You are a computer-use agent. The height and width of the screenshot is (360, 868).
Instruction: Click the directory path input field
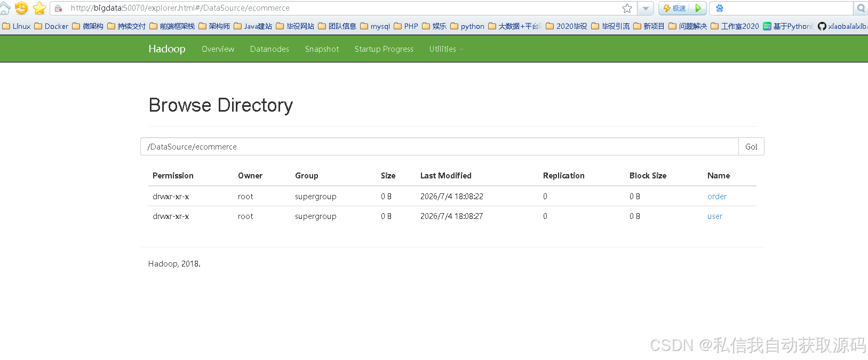pos(440,146)
